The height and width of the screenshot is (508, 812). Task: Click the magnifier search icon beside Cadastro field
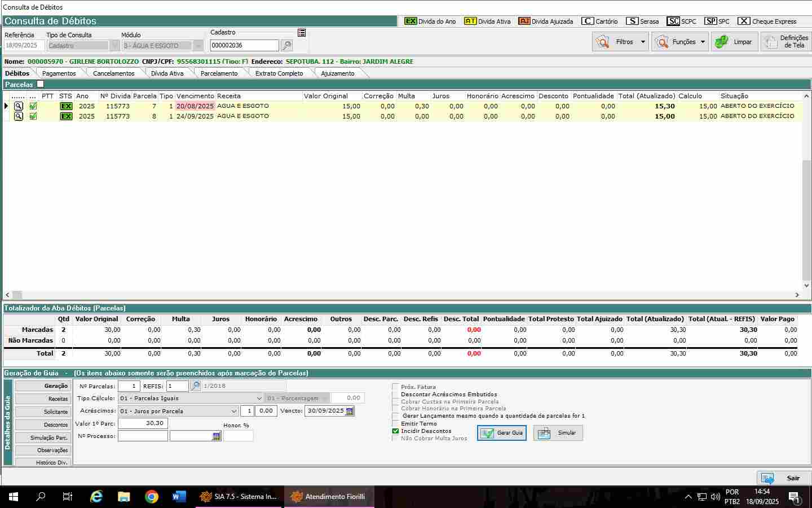286,46
